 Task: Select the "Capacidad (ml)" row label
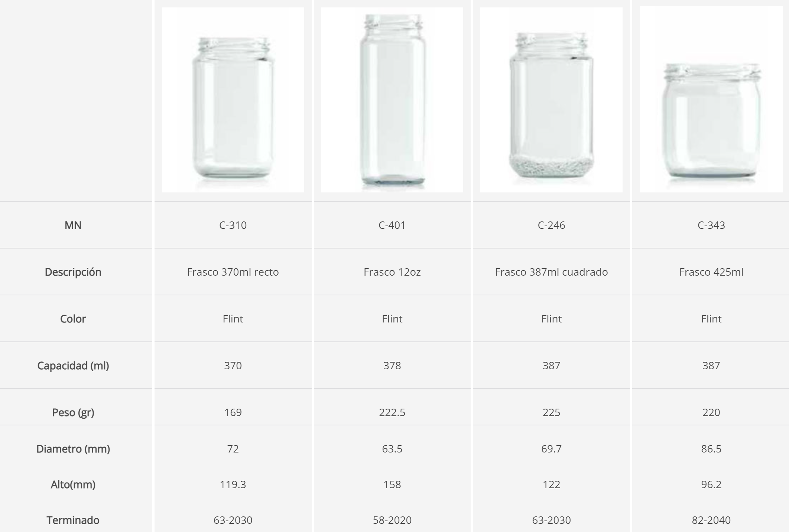pyautogui.click(x=73, y=366)
